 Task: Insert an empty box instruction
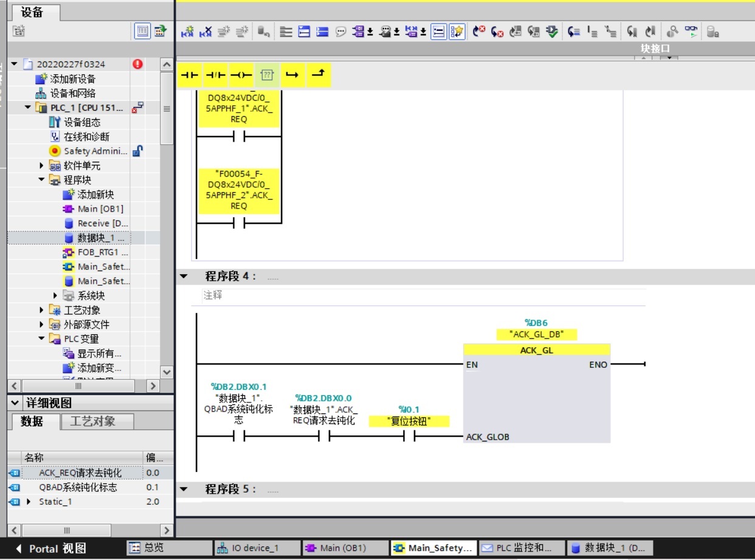click(267, 75)
